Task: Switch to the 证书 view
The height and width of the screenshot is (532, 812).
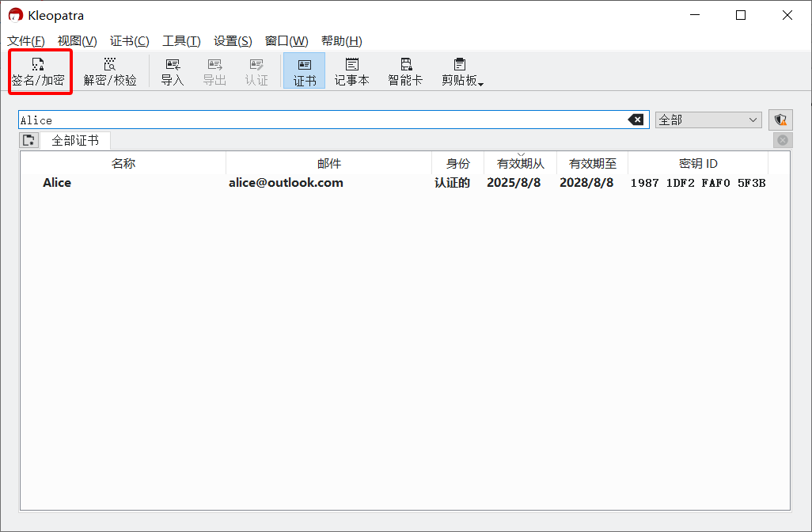Action: [x=304, y=71]
